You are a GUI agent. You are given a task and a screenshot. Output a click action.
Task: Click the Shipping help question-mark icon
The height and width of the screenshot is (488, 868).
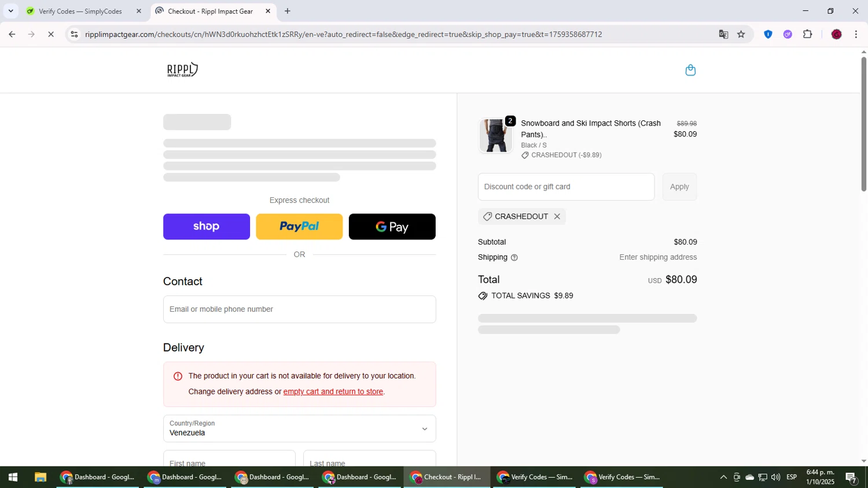pos(514,258)
